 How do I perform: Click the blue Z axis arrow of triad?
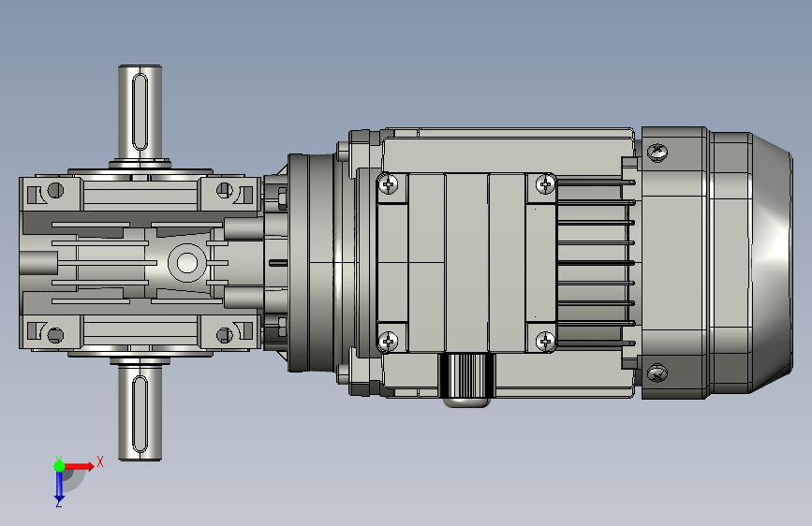(x=59, y=487)
